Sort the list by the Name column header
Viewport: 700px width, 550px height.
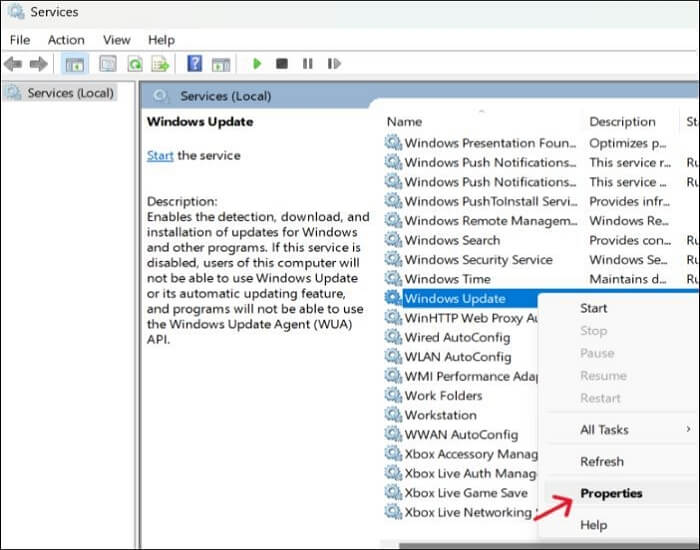coord(404,121)
